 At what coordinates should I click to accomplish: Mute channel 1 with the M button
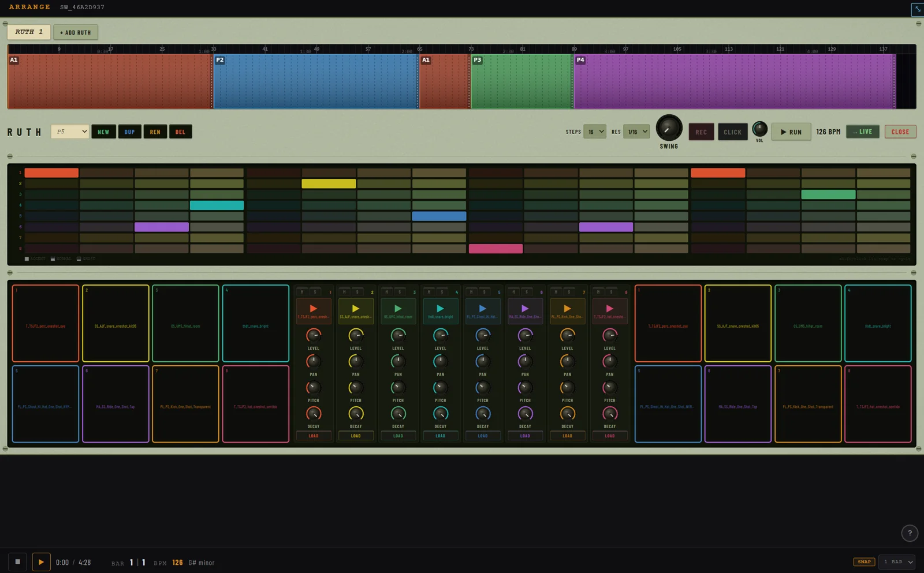[x=302, y=292]
